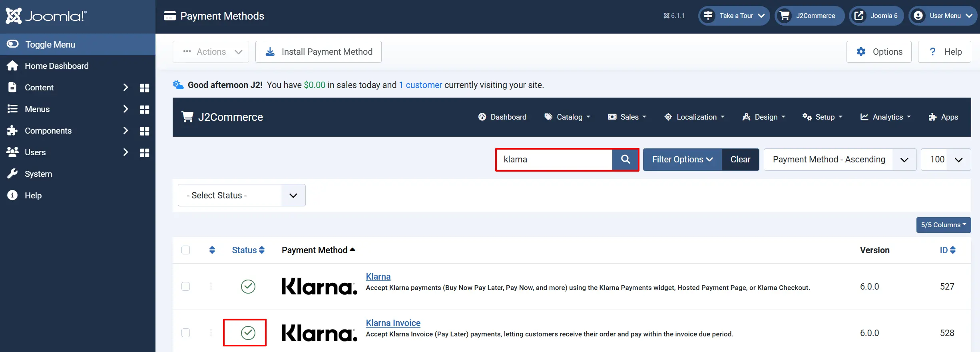Open the Menus dashboard grid icon
This screenshot has width=980, height=352.
pyautogui.click(x=145, y=110)
